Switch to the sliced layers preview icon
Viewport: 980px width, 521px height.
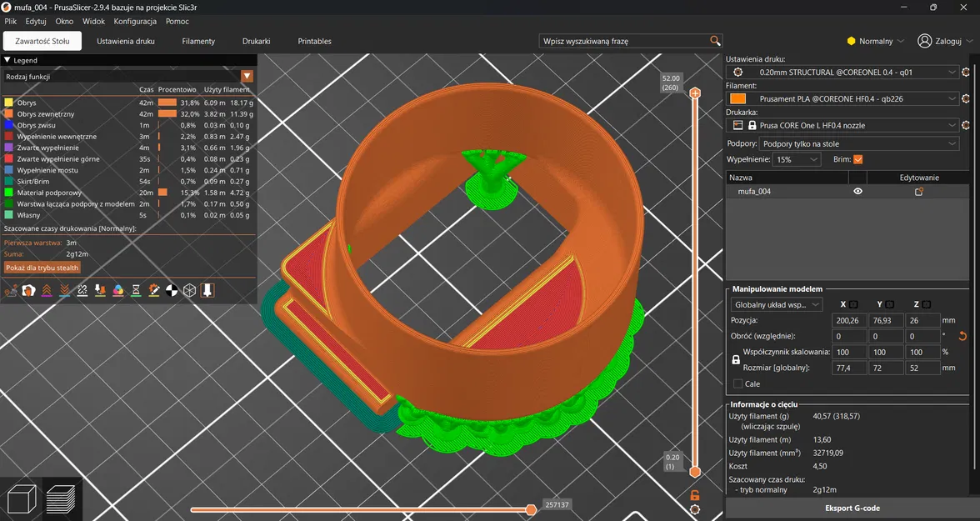pos(62,499)
